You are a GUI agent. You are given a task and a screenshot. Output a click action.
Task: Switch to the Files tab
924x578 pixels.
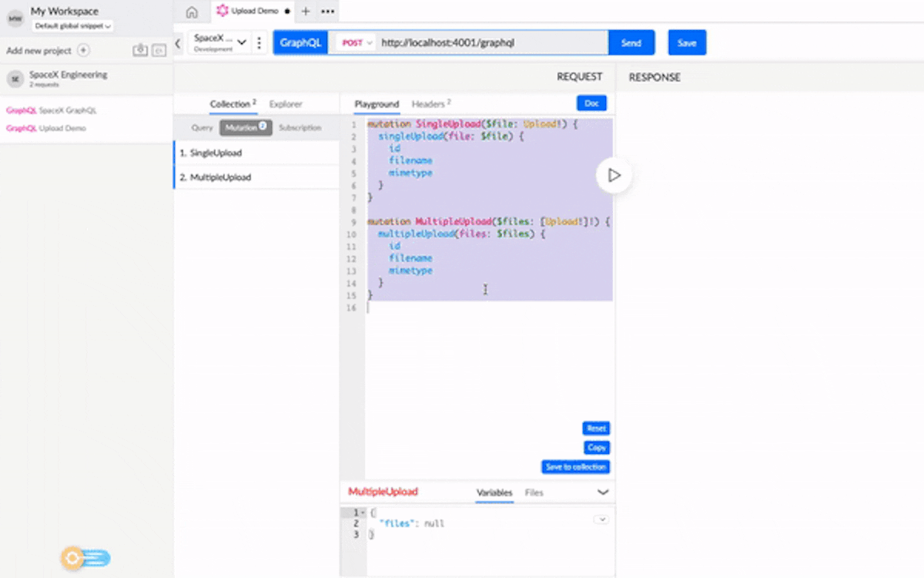pos(534,492)
